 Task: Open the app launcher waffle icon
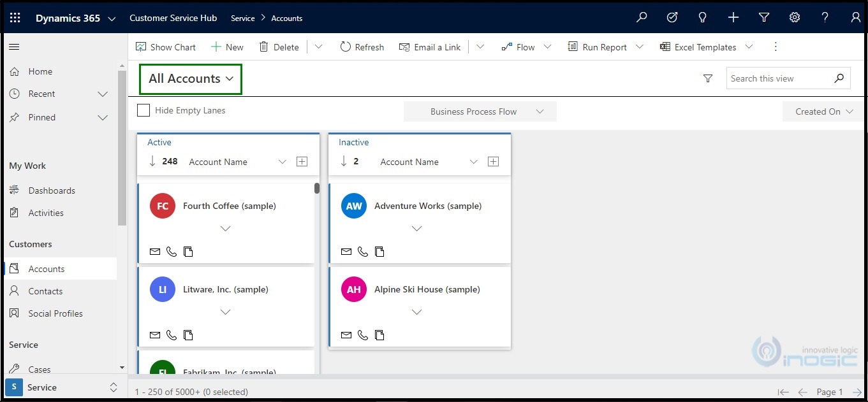15,18
